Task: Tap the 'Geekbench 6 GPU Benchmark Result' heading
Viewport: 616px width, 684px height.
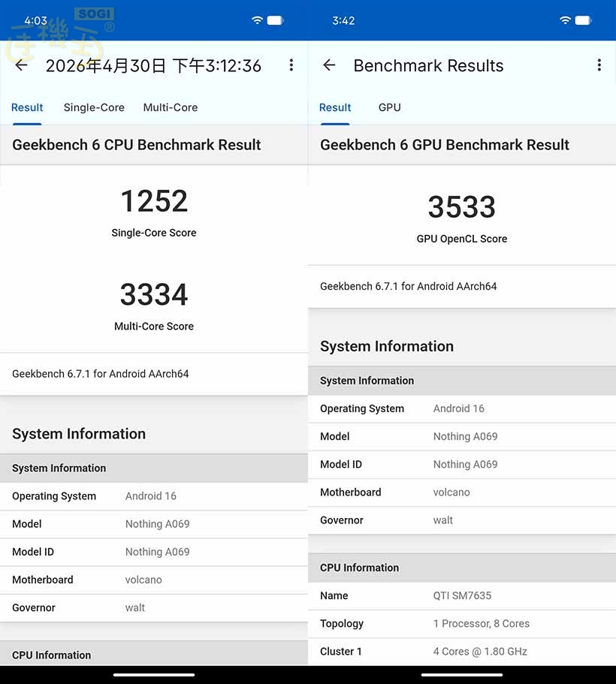Action: 445,145
